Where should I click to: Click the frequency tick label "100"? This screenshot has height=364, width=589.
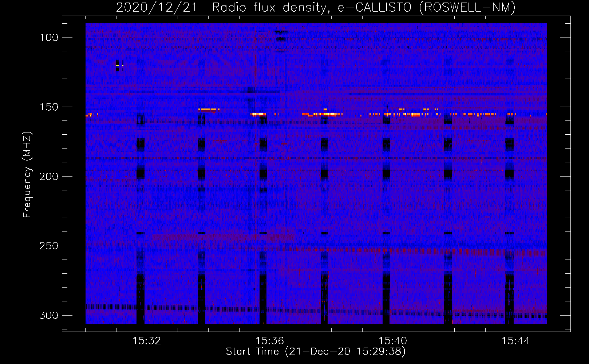tap(49, 37)
